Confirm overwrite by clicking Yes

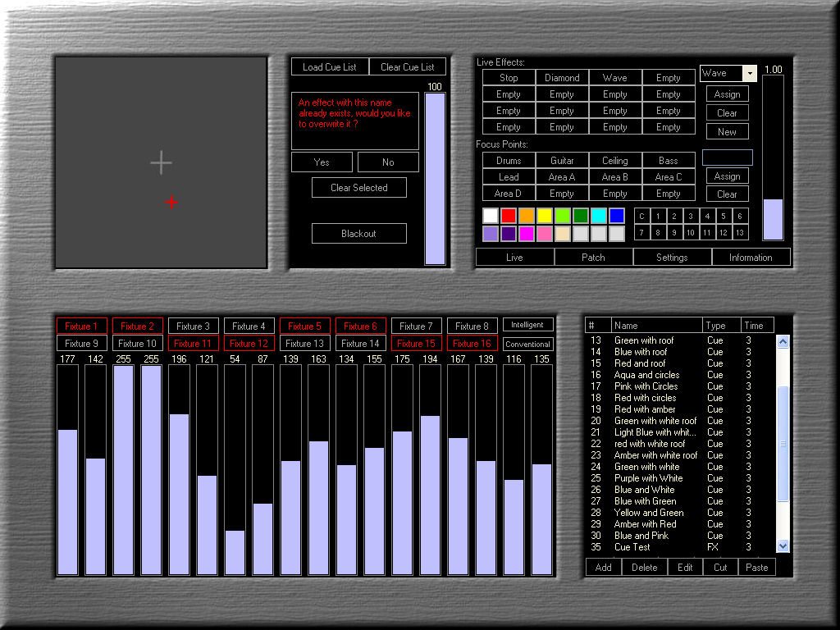(322, 162)
